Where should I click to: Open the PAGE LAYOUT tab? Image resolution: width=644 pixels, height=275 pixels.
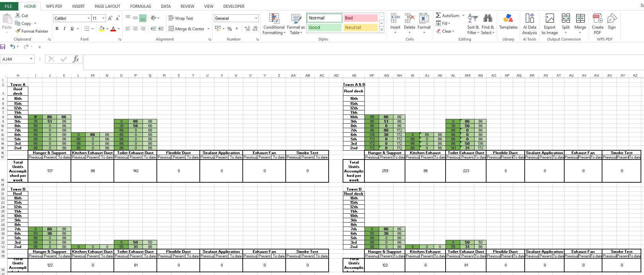pyautogui.click(x=107, y=6)
